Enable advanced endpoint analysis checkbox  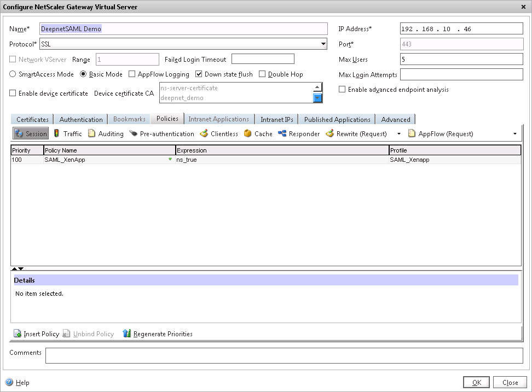tap(342, 90)
